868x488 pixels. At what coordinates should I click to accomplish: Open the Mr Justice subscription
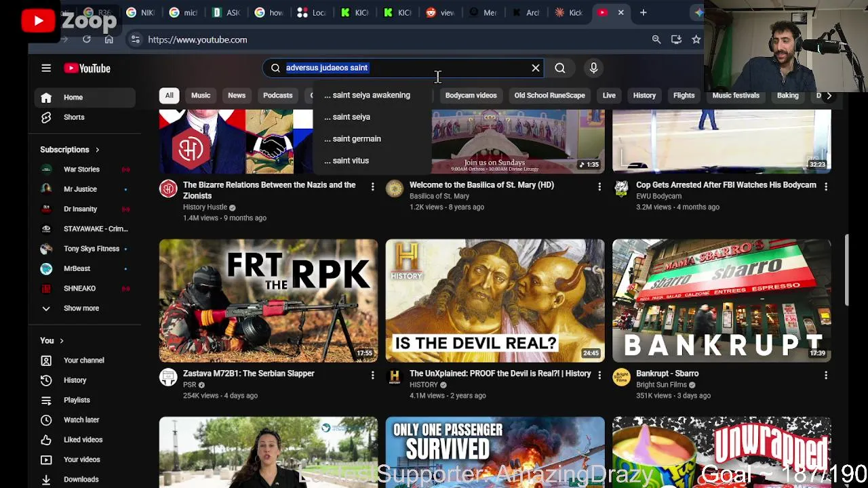[85, 189]
